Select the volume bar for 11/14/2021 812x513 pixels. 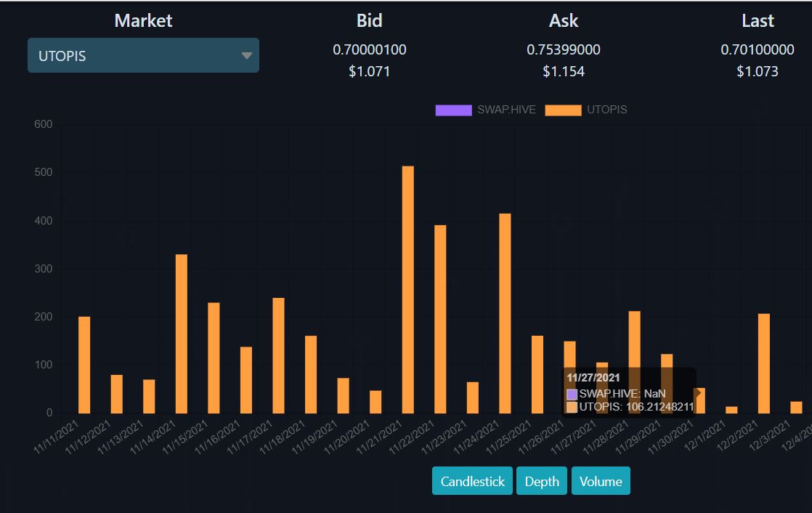point(182,334)
